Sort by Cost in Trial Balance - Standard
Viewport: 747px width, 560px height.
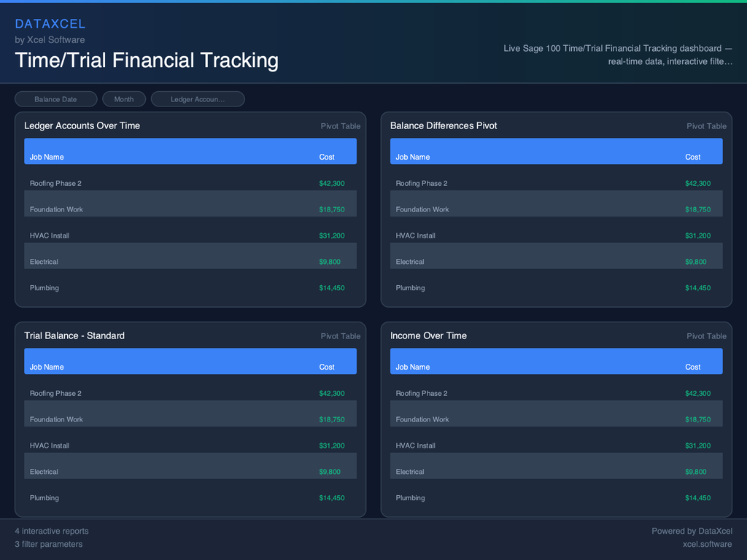(x=326, y=367)
